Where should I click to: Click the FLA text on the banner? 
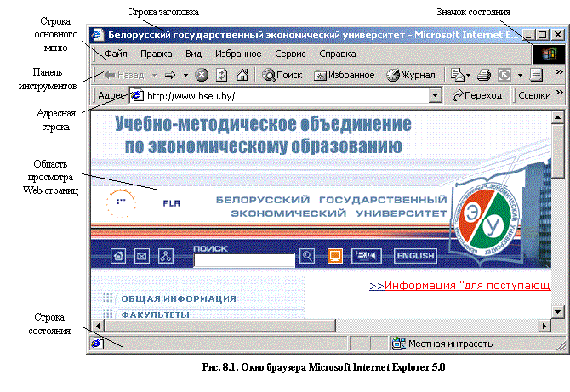171,203
